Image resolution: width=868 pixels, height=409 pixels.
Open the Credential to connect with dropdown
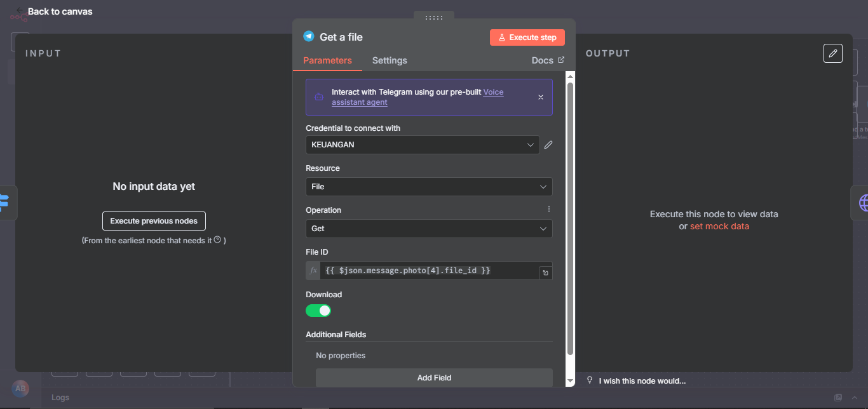click(423, 145)
